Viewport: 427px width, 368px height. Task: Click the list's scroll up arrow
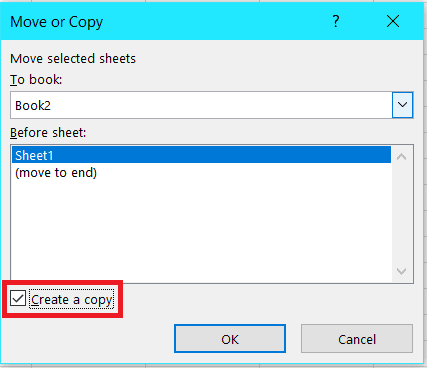[402, 157]
